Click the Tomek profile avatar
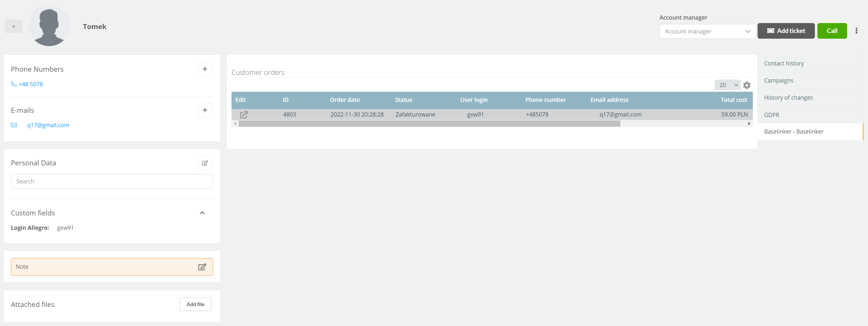The width and height of the screenshot is (868, 326). pyautogui.click(x=49, y=26)
